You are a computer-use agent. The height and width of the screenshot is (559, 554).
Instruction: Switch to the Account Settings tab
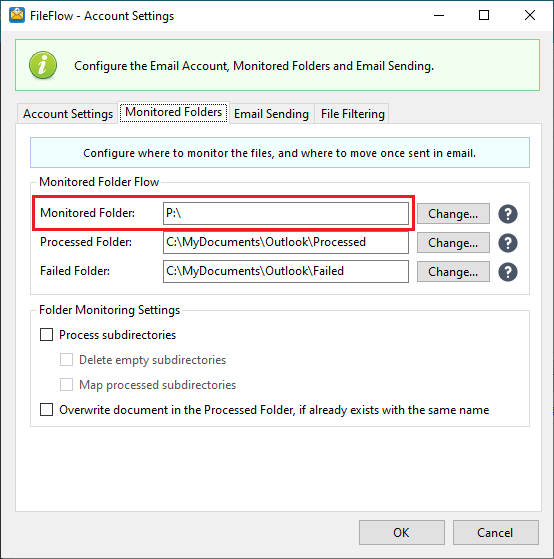tap(68, 114)
